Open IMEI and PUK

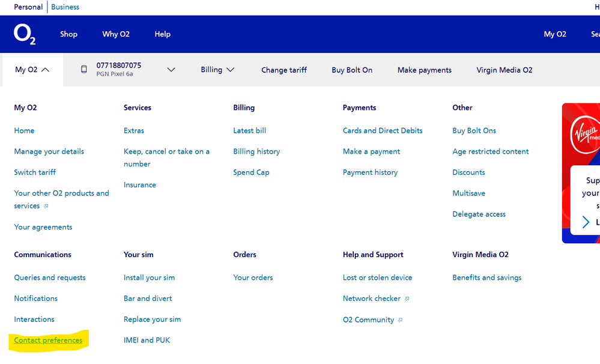pos(147,340)
